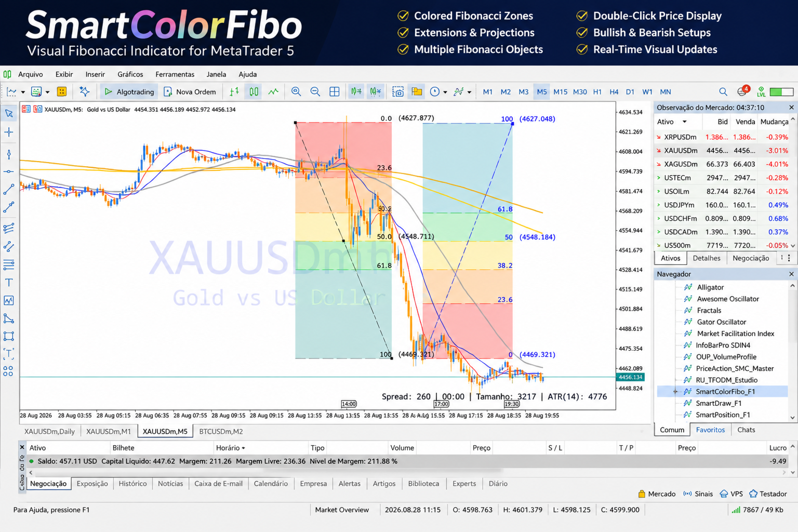The height and width of the screenshot is (532, 798).
Task: Switch chart to bar chart mode
Action: pos(234,92)
